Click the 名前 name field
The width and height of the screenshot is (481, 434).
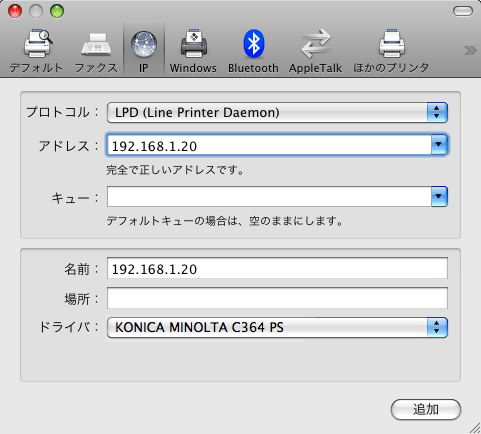pyautogui.click(x=277, y=268)
